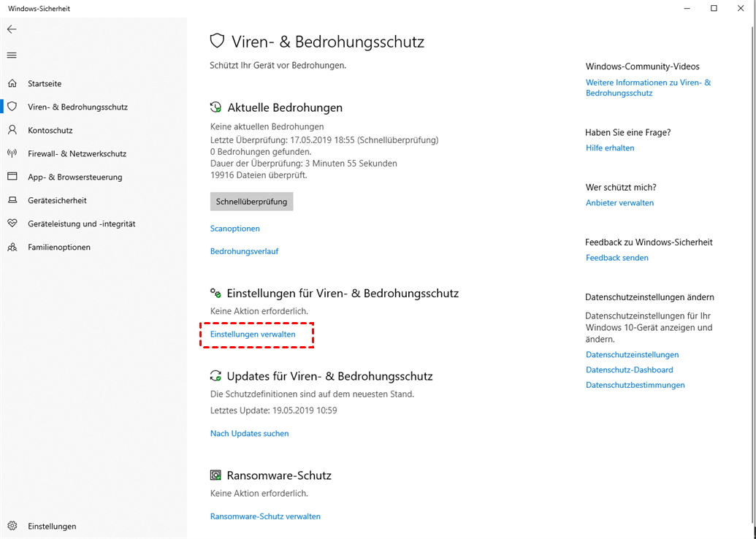The height and width of the screenshot is (539, 756).
Task: Open Firewall- & Netzwerkschutz section
Action: click(x=77, y=154)
